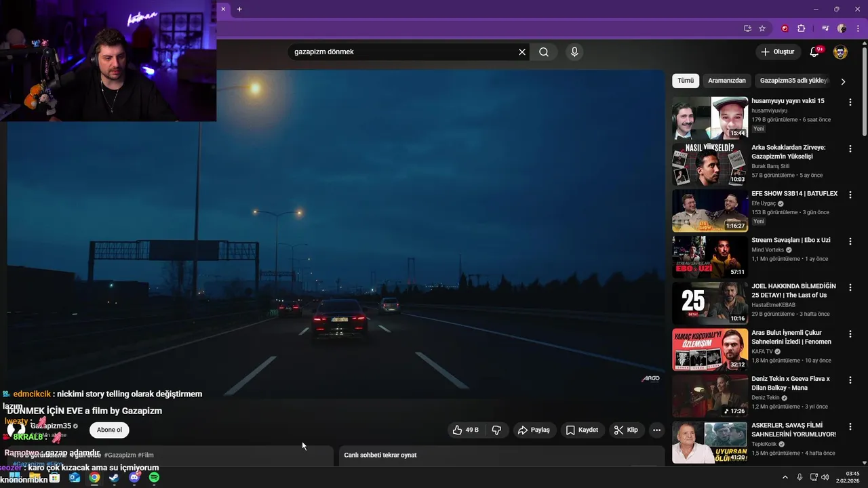The image size is (868, 488).
Task: Open the Chrome profile avatar
Action: tap(842, 28)
